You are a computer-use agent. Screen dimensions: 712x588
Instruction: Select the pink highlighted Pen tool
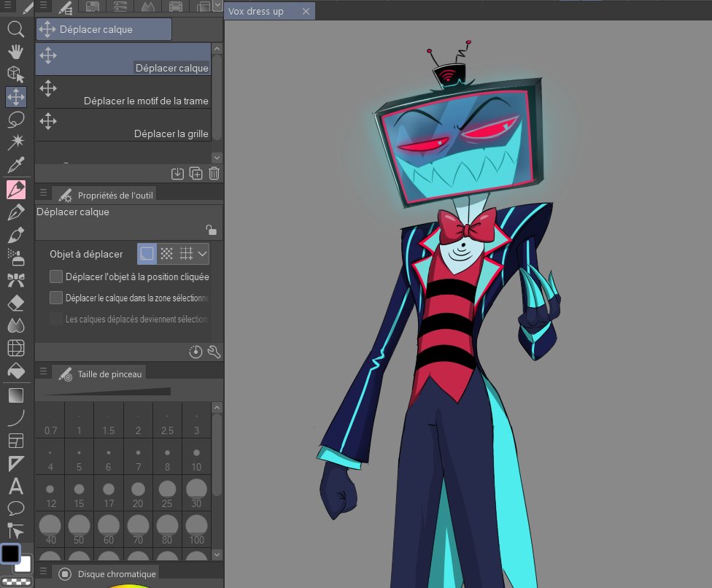16,190
